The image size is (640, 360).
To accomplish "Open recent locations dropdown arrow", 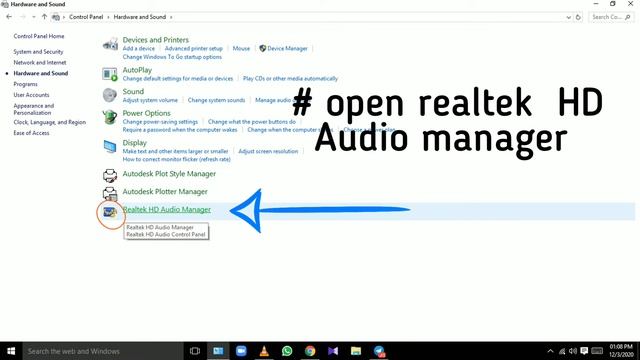I will point(33,17).
